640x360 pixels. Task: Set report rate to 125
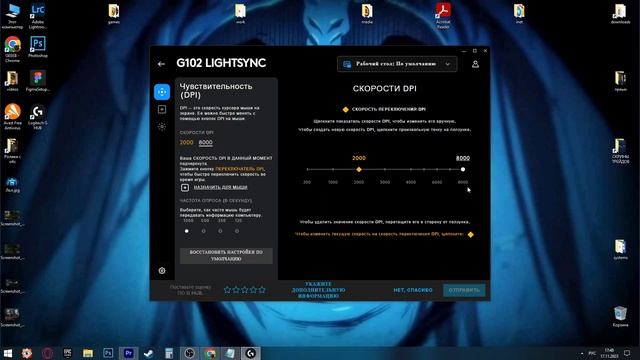237,231
